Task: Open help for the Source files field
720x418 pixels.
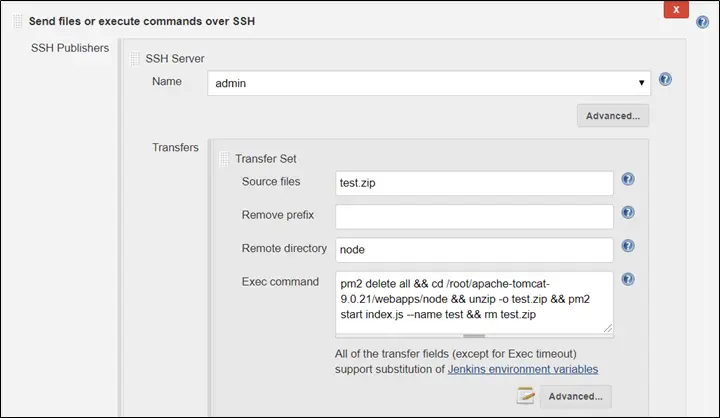Action: (x=628, y=180)
